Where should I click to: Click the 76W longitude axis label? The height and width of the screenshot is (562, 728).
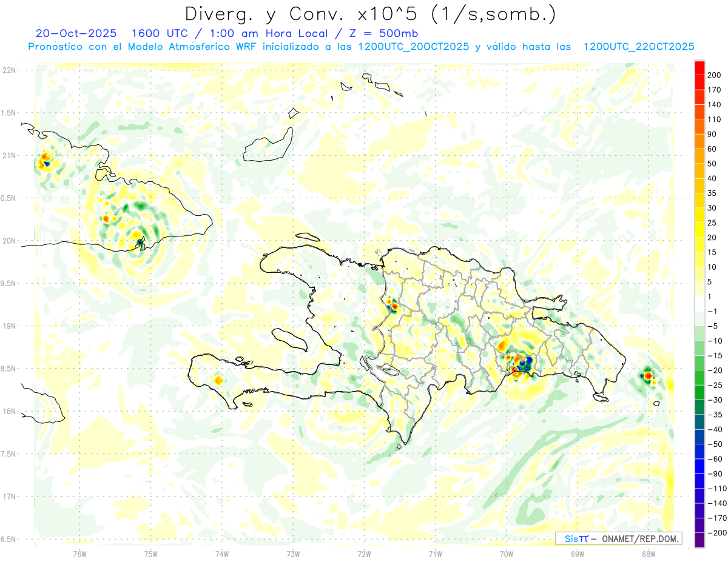79,554
